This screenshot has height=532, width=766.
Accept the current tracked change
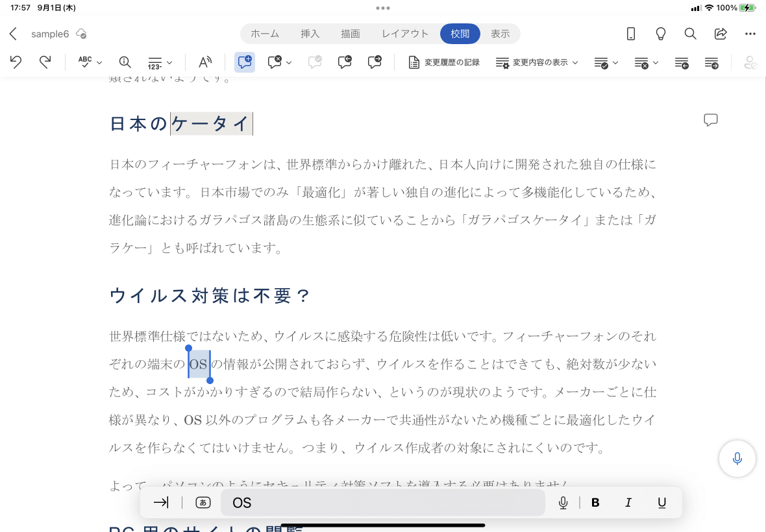pos(602,62)
